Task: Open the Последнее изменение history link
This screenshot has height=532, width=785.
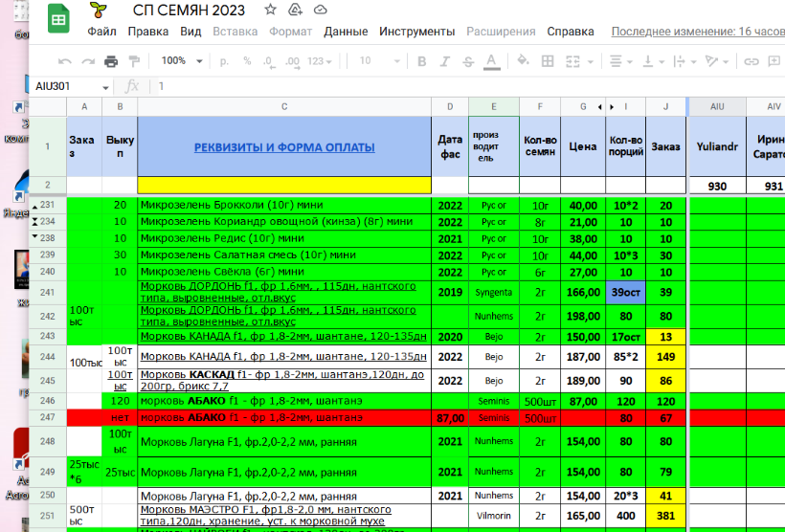Action: pyautogui.click(x=697, y=32)
